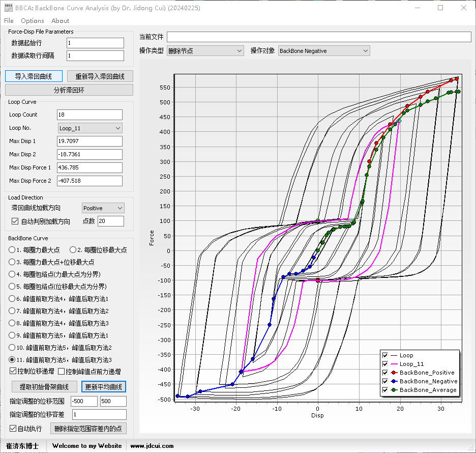Click the Max Disp 2 field
Screen dimensions: 476x453
click(90, 154)
